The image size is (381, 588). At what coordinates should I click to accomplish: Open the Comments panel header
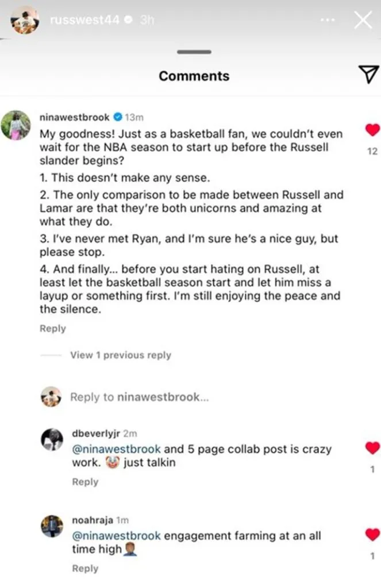click(193, 75)
